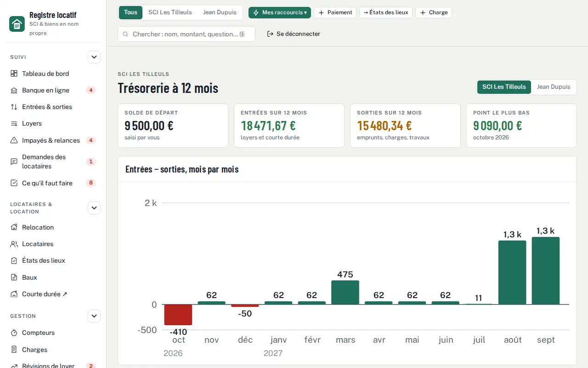The height and width of the screenshot is (368, 588).
Task: Open Charges receipt icon
Action: click(x=14, y=350)
